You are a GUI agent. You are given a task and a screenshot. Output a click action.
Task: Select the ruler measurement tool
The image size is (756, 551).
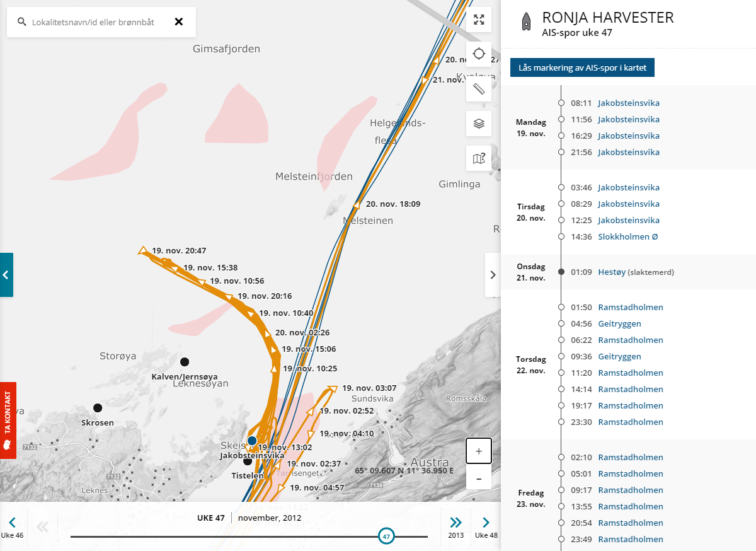[x=479, y=89]
